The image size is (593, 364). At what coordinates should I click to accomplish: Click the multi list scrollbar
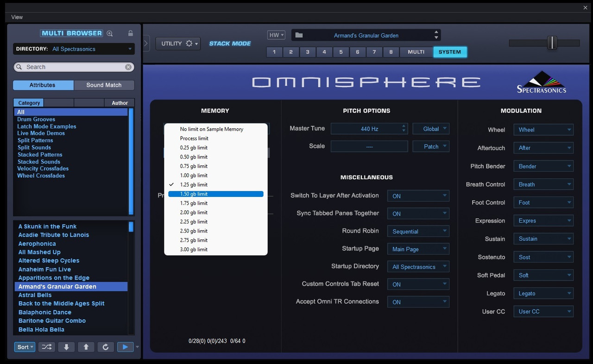[131, 226]
